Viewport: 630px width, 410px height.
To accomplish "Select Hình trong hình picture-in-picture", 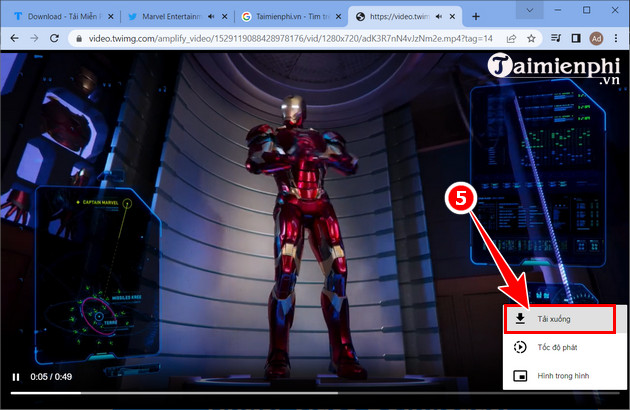I will (564, 376).
